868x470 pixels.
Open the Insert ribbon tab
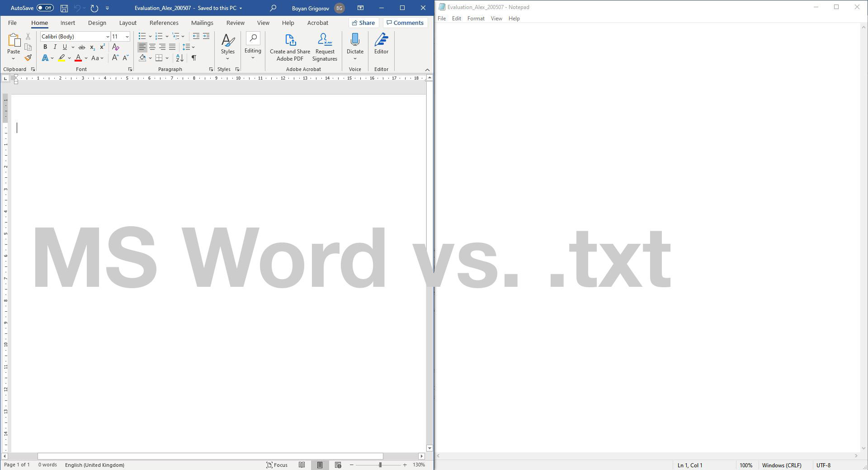68,23
